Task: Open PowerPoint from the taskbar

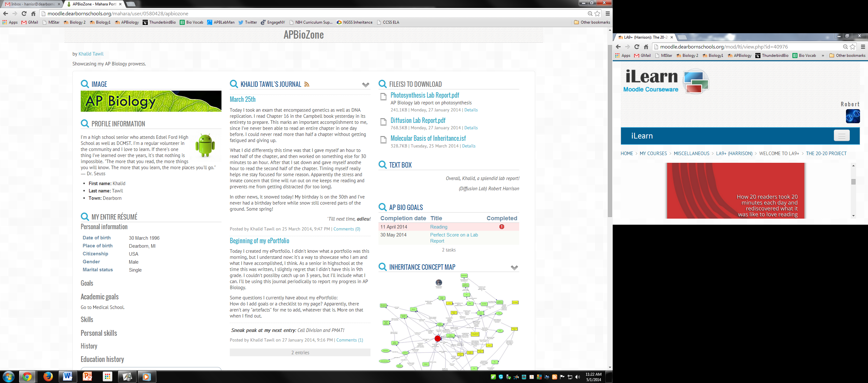Action: click(88, 376)
